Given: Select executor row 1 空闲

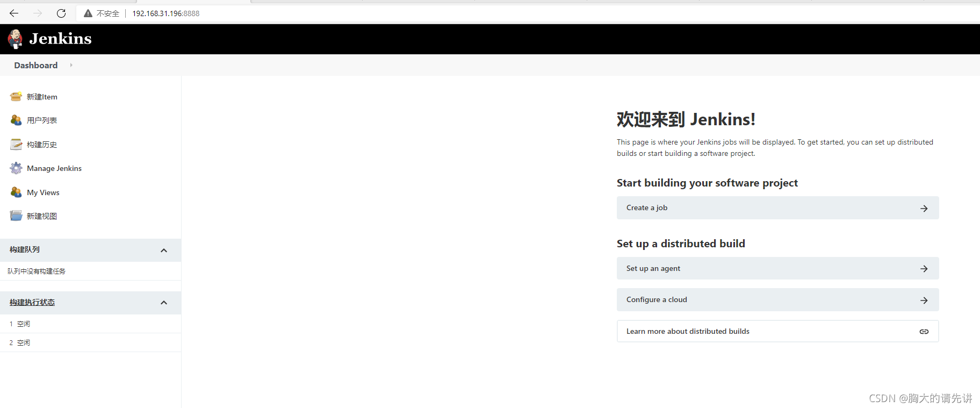Looking at the screenshot, I should pos(90,324).
